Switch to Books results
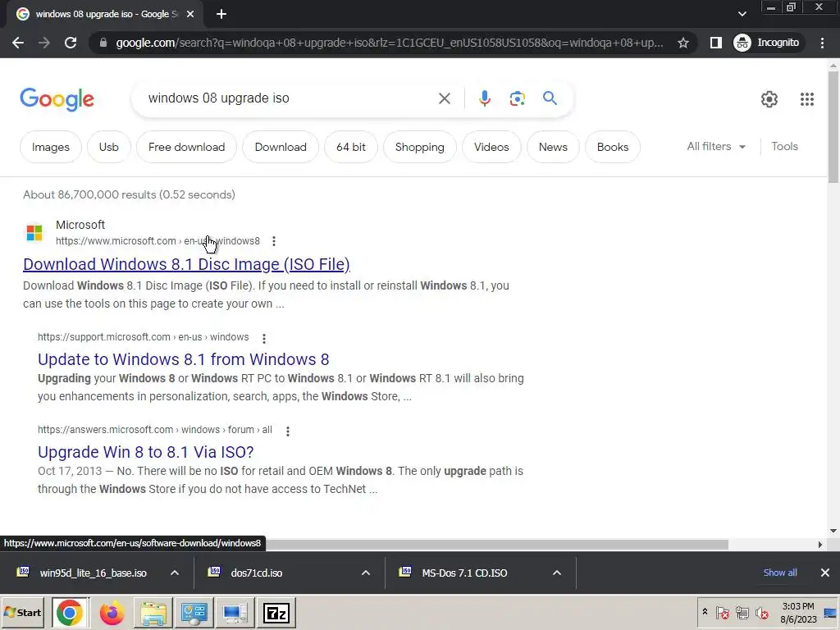 click(612, 147)
